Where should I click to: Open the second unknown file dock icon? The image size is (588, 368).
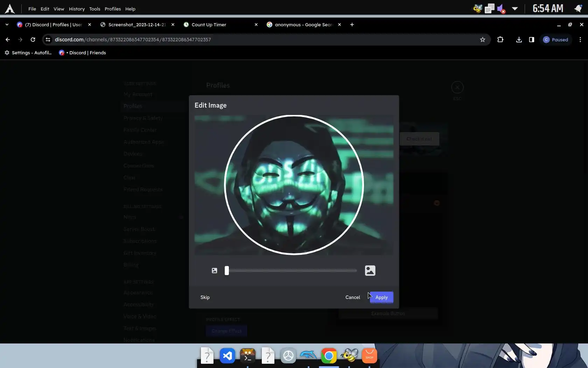tap(268, 356)
